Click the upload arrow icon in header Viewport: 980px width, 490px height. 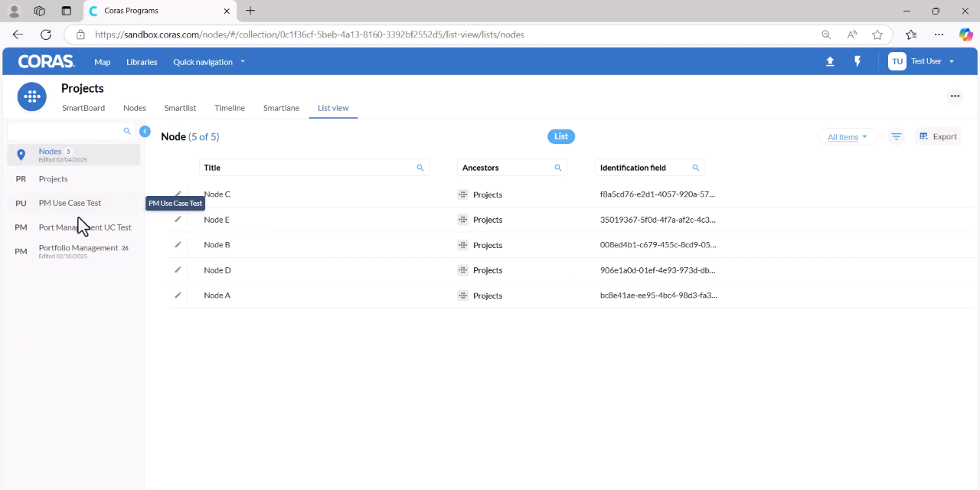[x=830, y=61]
